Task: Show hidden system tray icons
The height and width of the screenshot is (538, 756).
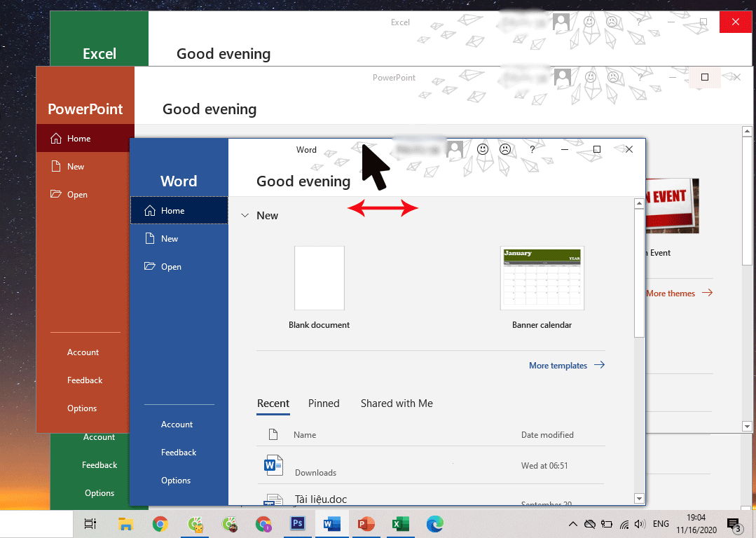Action: point(573,524)
